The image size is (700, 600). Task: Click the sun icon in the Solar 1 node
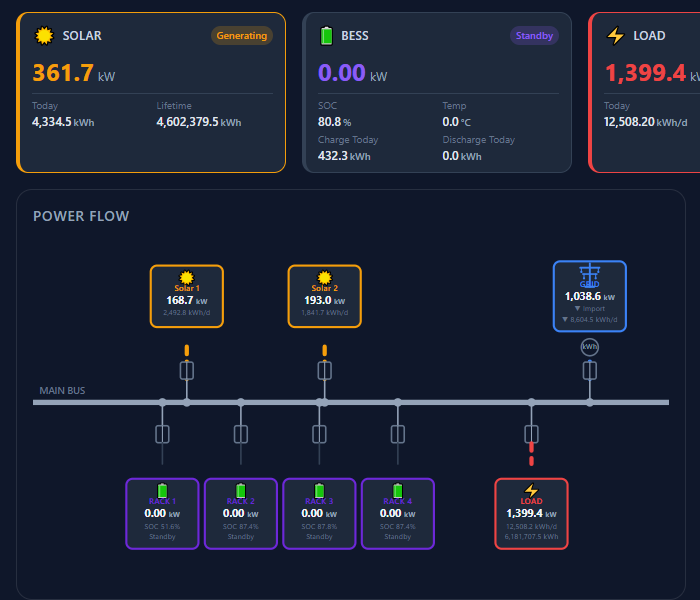coord(187,277)
